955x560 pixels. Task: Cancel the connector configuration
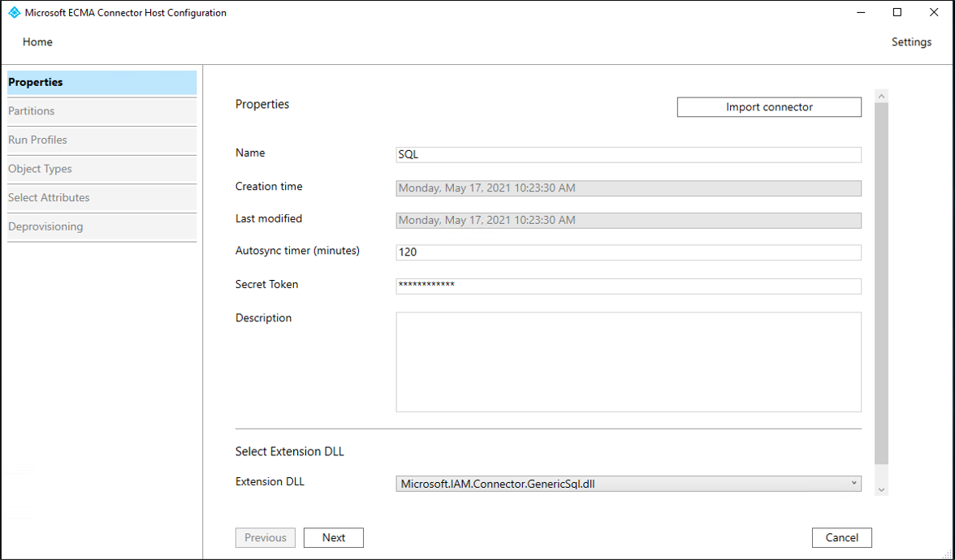[x=841, y=537]
